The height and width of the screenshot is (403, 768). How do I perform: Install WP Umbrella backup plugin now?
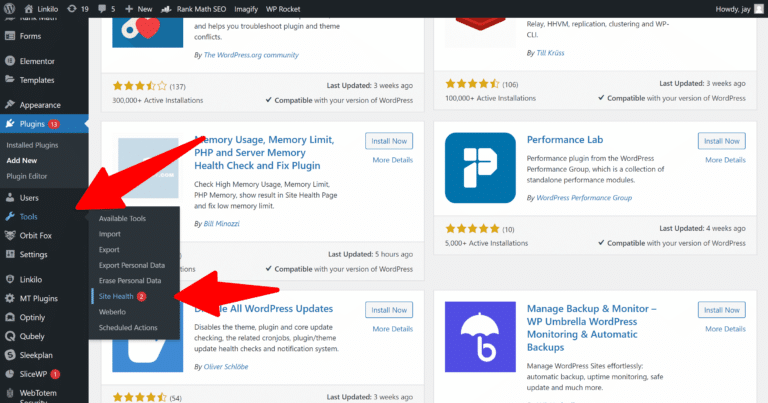pos(721,310)
